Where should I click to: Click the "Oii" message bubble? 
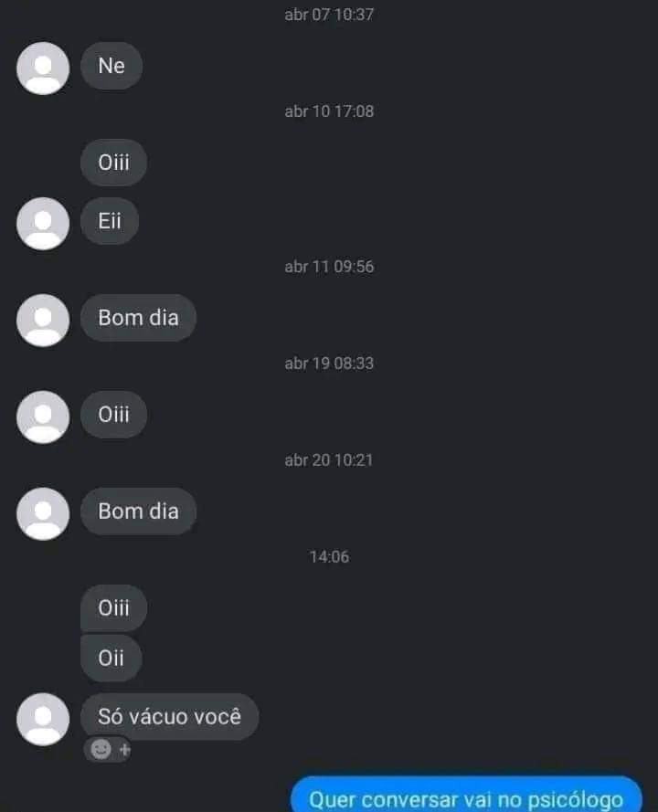pyautogui.click(x=111, y=659)
